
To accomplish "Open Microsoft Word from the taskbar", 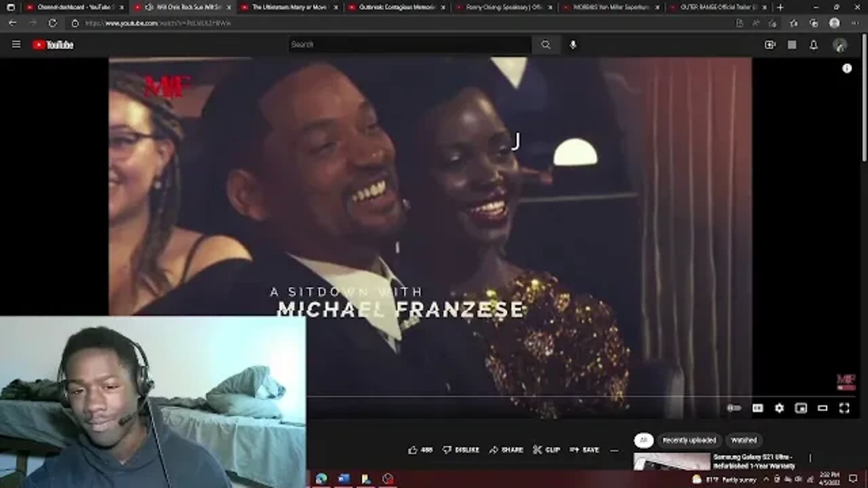I will pos(343,479).
